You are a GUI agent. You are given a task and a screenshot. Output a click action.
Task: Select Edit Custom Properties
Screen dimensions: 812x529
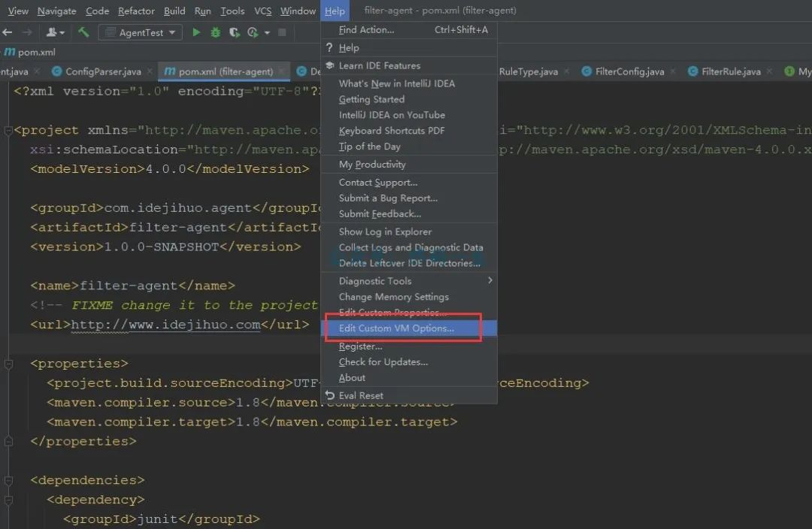(x=409, y=312)
